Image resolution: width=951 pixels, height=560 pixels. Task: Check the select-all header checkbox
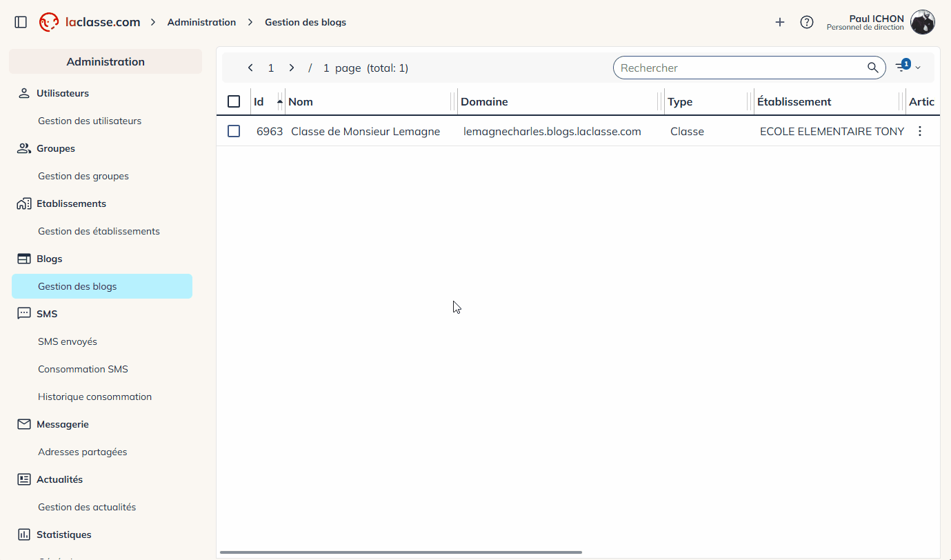(234, 101)
